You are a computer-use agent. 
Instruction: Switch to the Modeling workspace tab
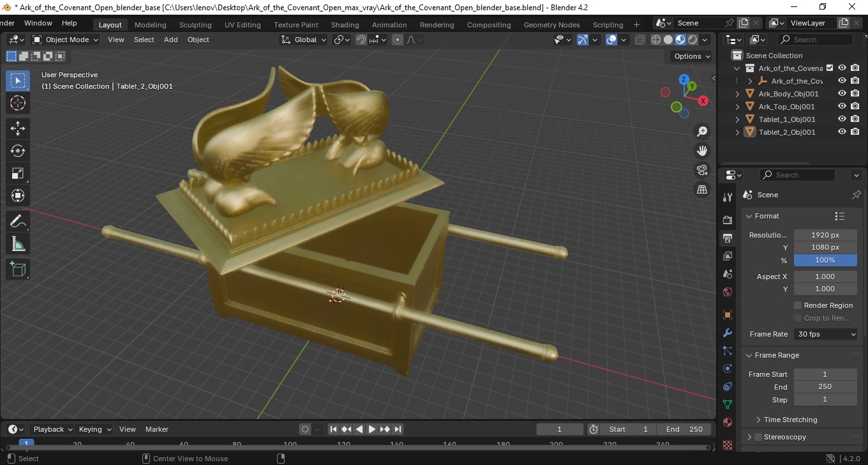[150, 25]
